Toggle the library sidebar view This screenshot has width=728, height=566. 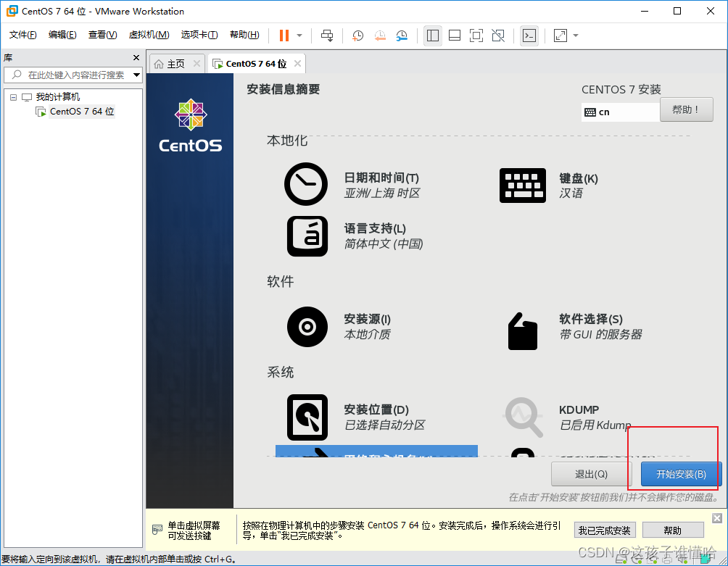coord(433,36)
